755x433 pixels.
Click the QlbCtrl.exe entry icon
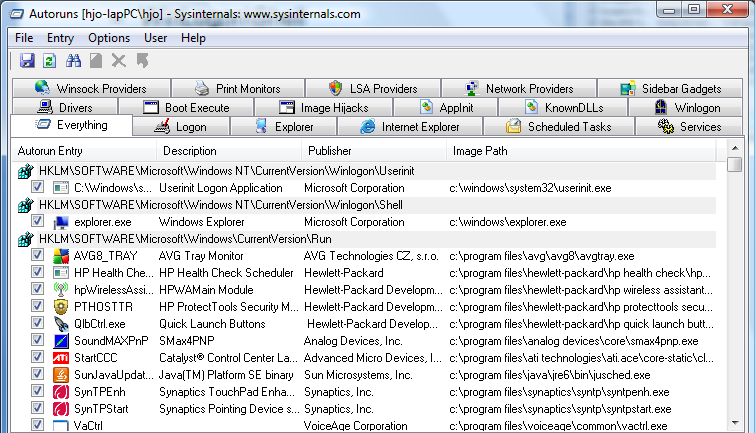[61, 324]
